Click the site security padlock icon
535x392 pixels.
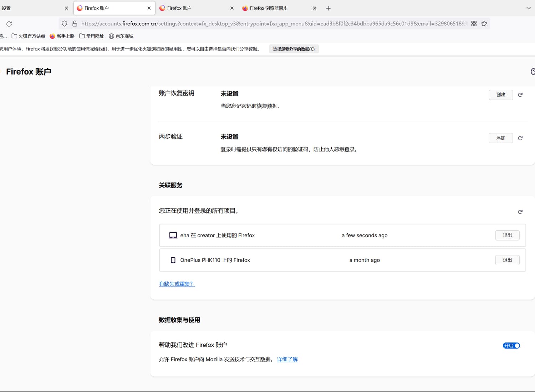coord(75,24)
